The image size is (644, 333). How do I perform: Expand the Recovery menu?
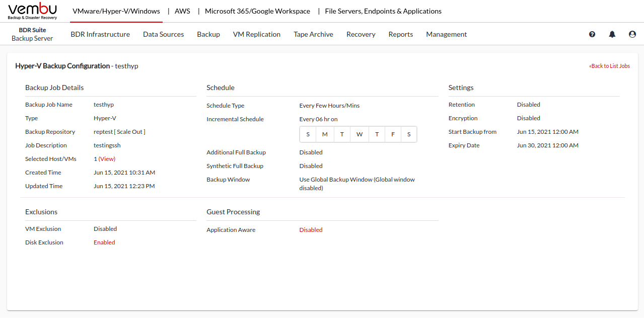pyautogui.click(x=361, y=34)
